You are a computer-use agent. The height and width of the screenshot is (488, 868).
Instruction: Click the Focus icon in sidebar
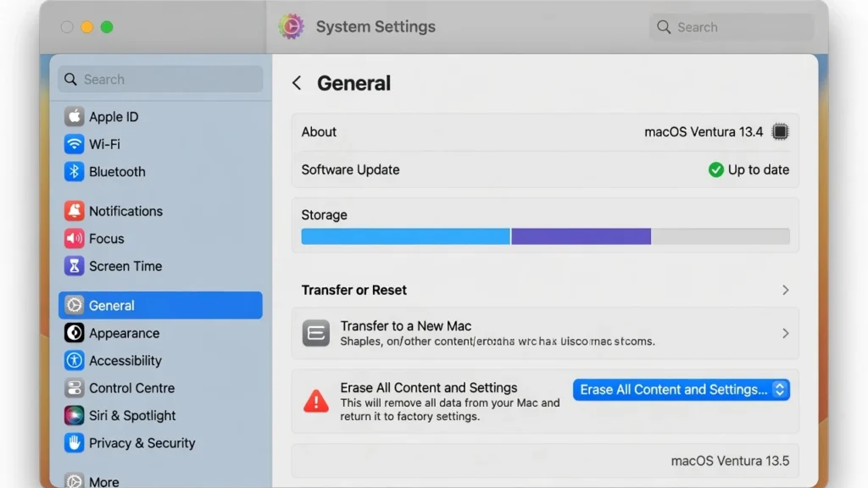tap(75, 238)
